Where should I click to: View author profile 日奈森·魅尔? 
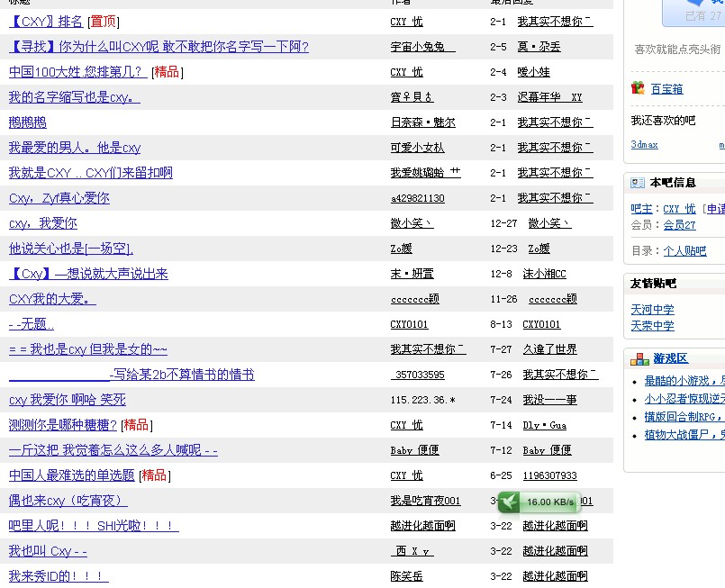click(422, 122)
